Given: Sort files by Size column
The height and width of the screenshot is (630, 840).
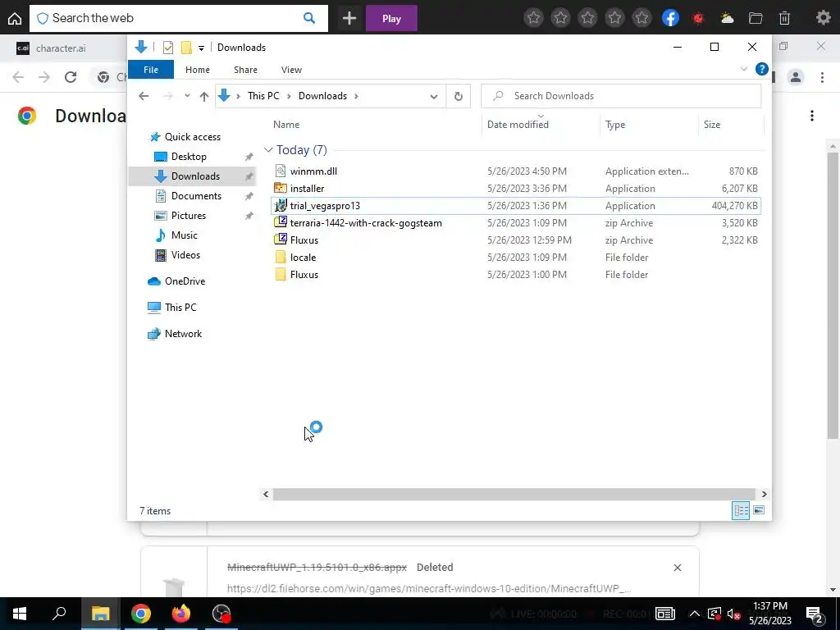Looking at the screenshot, I should (x=711, y=125).
